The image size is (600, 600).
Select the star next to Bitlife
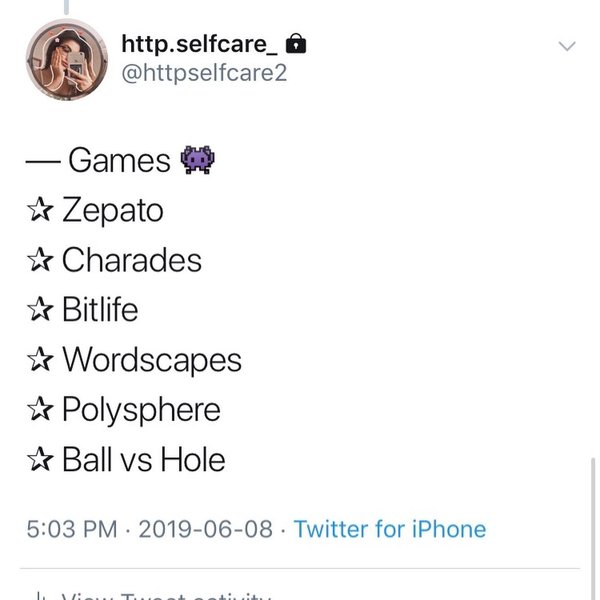40,310
